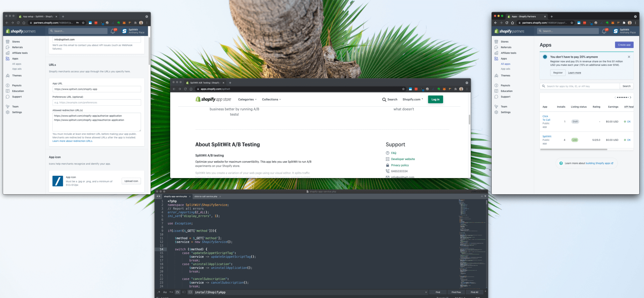The height and width of the screenshot is (298, 644).
Task: Click profile avatar in App setup browser toolbar
Action: (x=141, y=23)
